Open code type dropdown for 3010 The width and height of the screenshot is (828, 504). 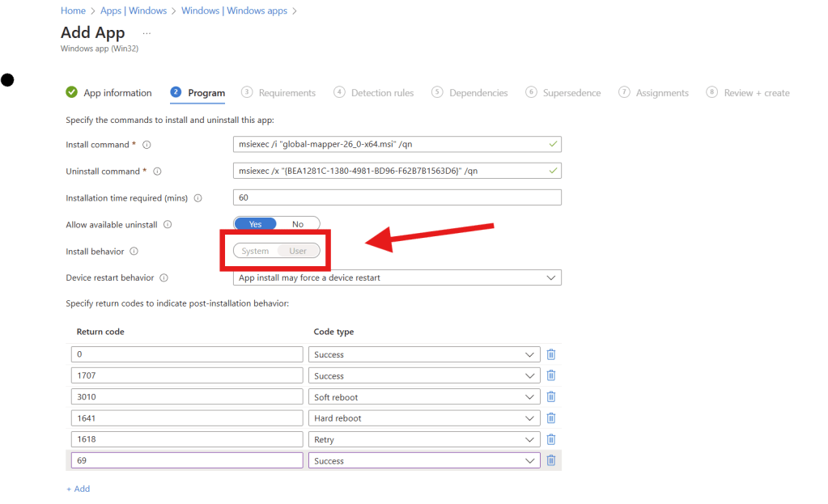[424, 397]
